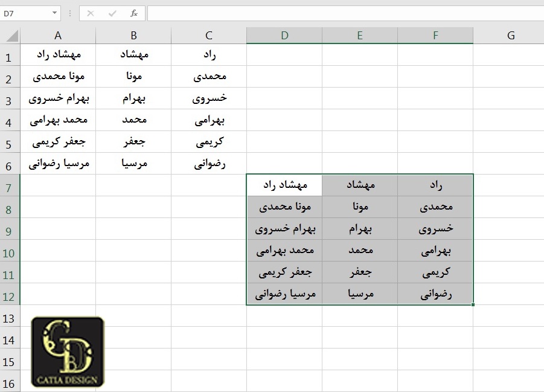
Task: Click the Select All corner triangle
Action: (12, 36)
